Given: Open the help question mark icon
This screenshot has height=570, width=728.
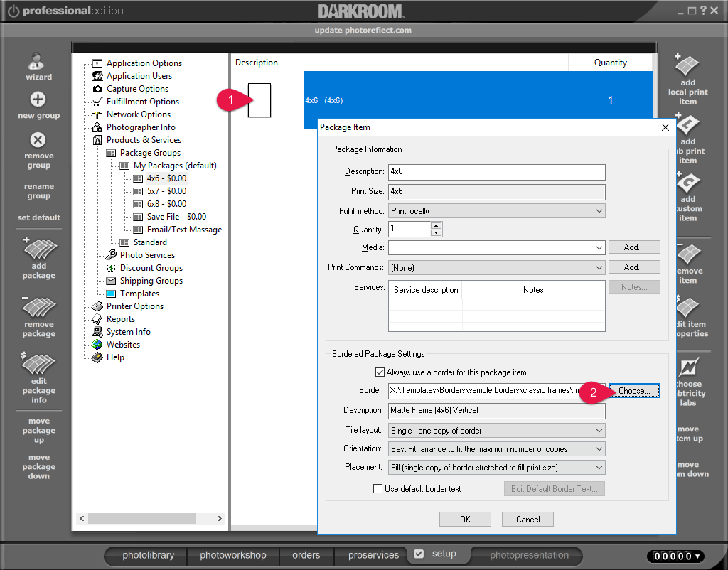Looking at the screenshot, I should [703, 10].
